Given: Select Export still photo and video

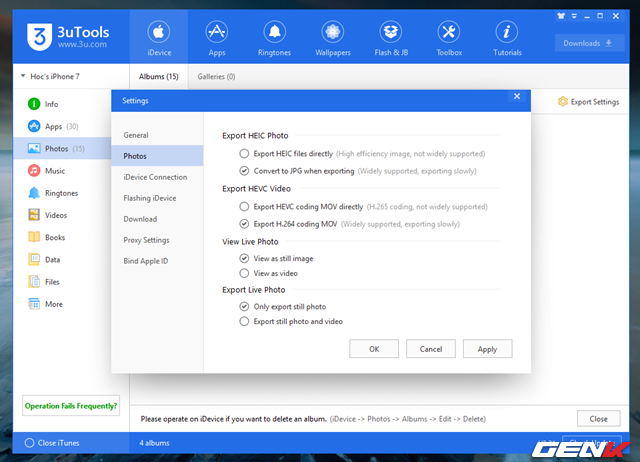Looking at the screenshot, I should click(244, 322).
